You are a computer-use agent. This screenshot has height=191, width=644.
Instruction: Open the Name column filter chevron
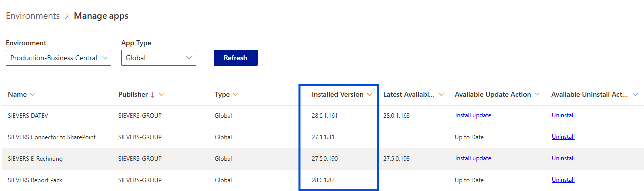(33, 94)
